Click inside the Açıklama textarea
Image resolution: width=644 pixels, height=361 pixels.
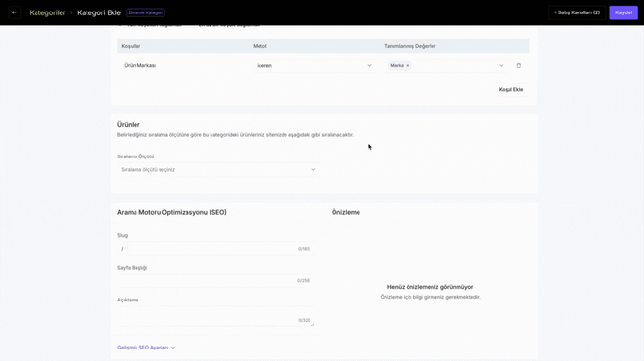216,316
